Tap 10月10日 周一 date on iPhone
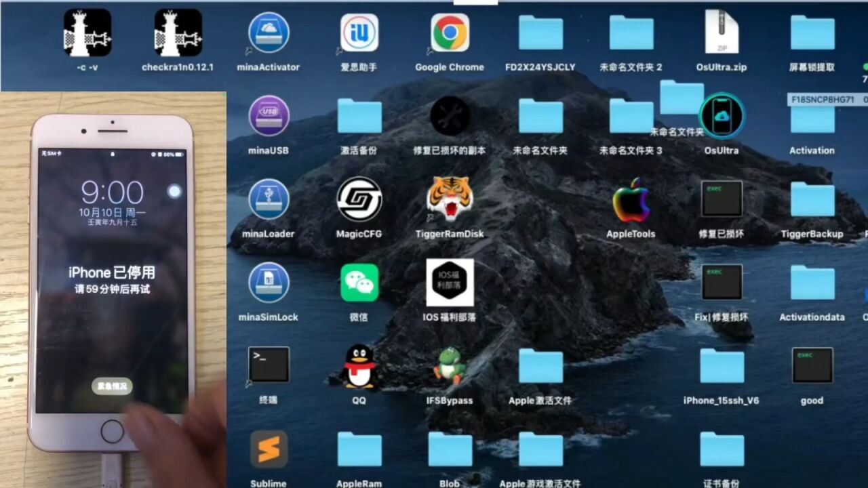This screenshot has height=488, width=868. click(x=112, y=212)
